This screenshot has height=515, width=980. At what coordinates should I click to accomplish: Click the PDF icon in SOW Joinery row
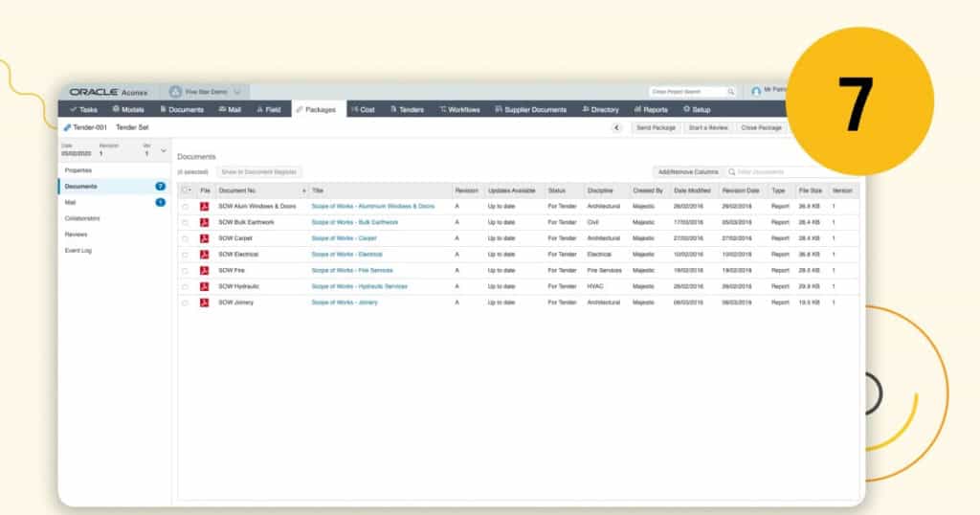coord(204,302)
